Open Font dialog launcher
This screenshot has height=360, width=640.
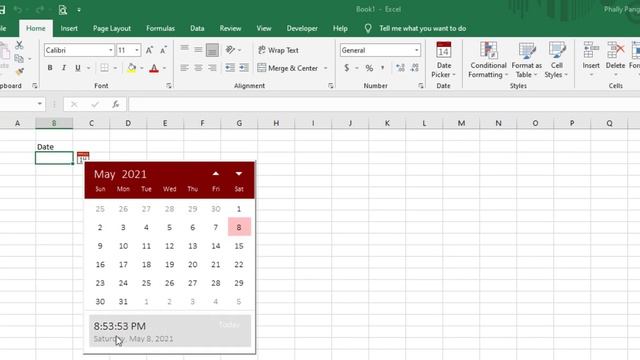[169, 86]
